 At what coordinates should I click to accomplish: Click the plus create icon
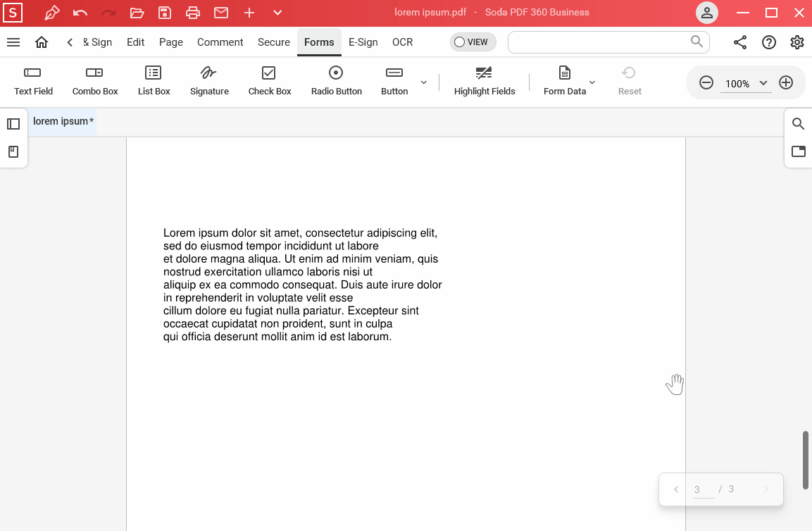[249, 13]
